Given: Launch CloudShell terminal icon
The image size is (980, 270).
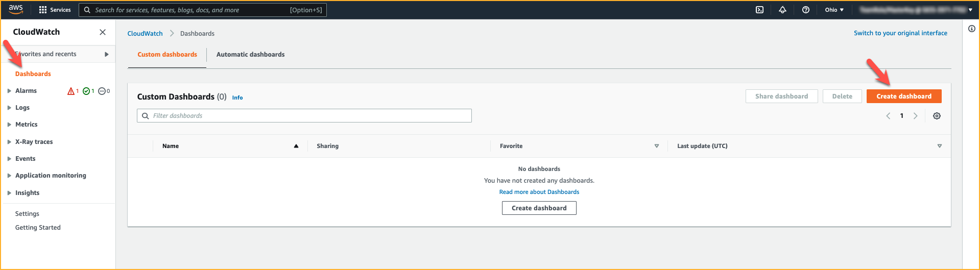Looking at the screenshot, I should coord(759,10).
